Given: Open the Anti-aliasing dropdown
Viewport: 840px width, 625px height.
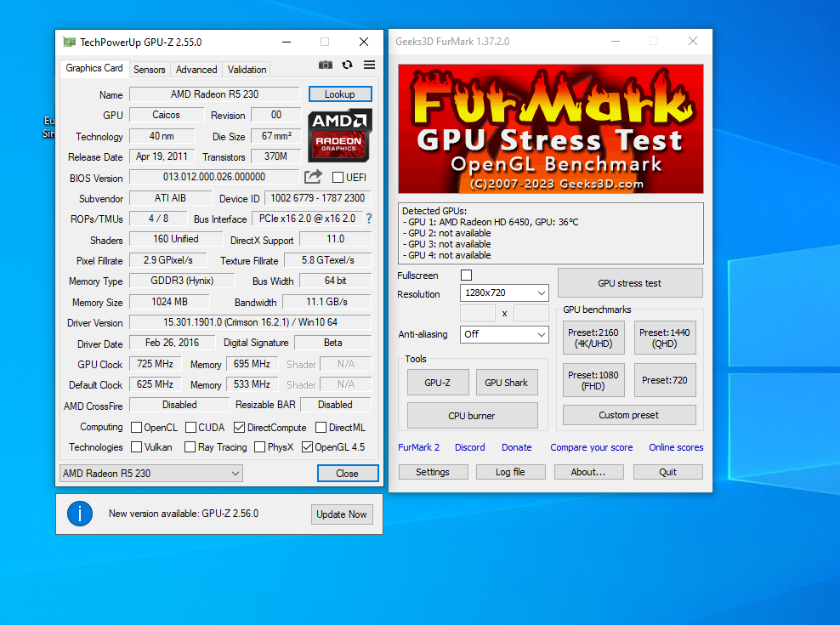Looking at the screenshot, I should pos(504,334).
